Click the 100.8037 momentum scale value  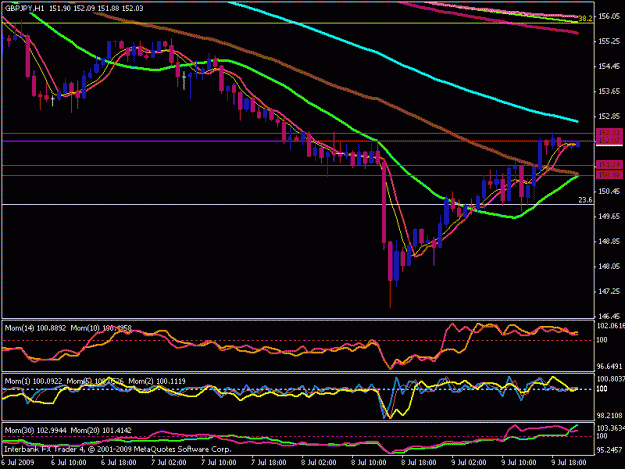coord(611,379)
